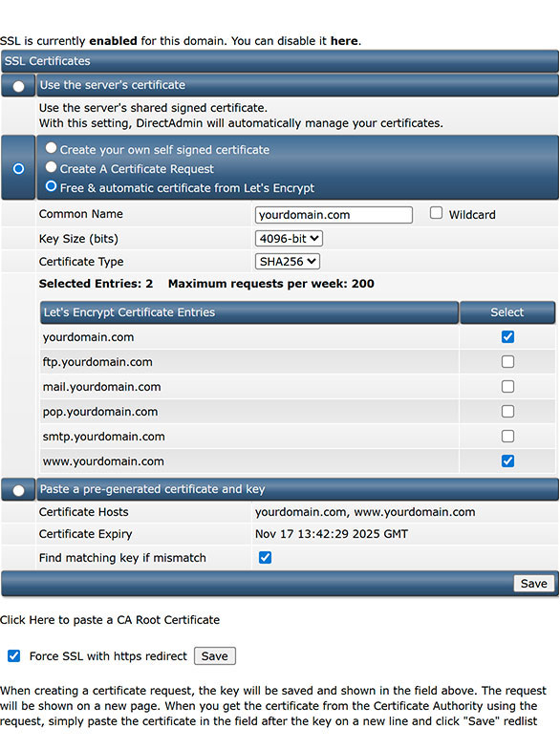Image resolution: width=560 pixels, height=750 pixels.
Task: Choose 'Create your own self signed certificate'
Action: (x=52, y=148)
